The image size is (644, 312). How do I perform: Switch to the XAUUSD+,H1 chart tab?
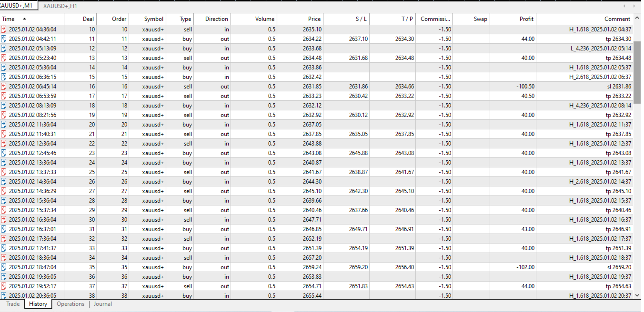tap(60, 6)
